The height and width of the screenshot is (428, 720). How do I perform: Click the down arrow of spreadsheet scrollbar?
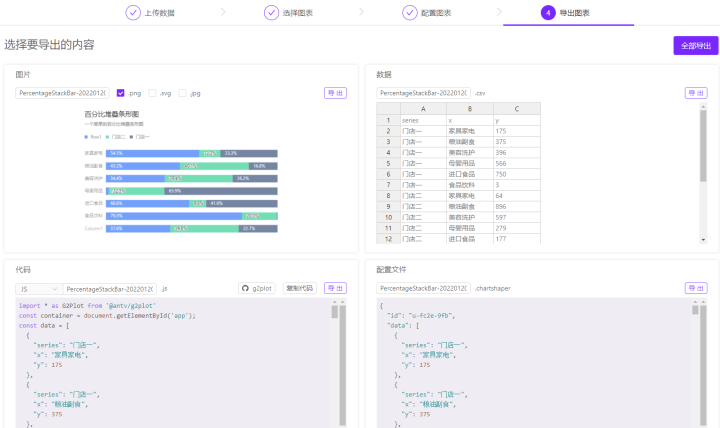click(703, 240)
